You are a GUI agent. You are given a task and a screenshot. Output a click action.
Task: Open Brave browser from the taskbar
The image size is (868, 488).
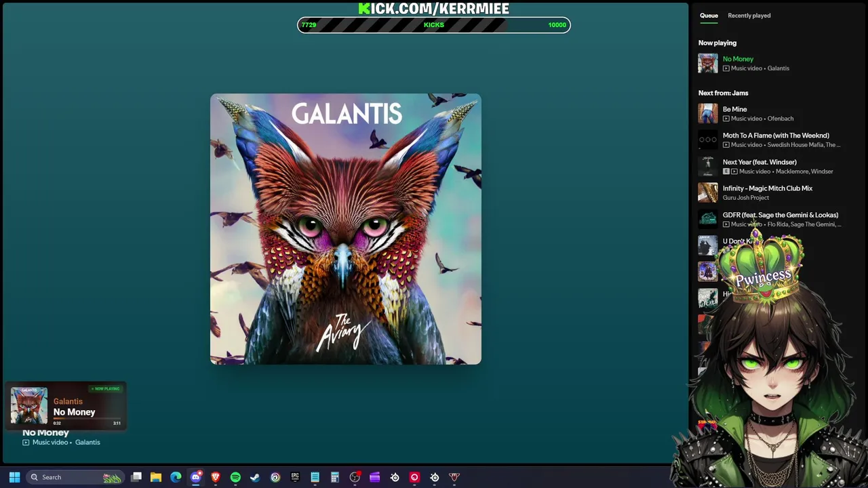click(x=216, y=477)
